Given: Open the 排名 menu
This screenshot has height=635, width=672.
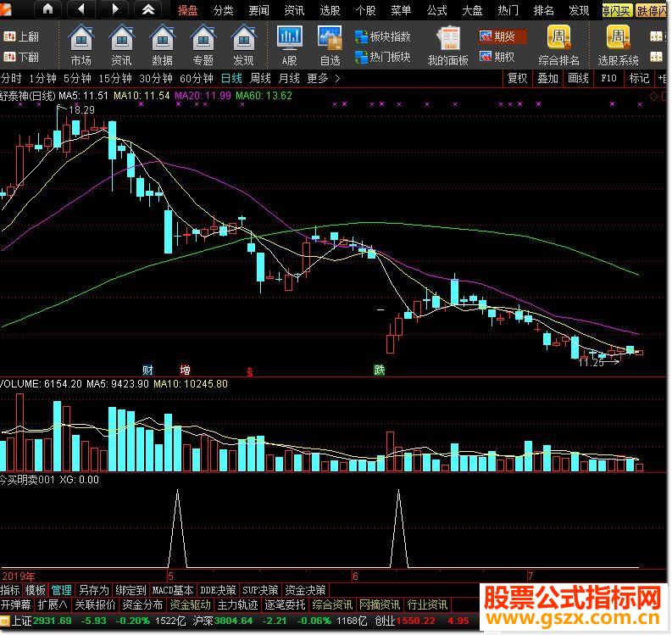Looking at the screenshot, I should [x=543, y=10].
